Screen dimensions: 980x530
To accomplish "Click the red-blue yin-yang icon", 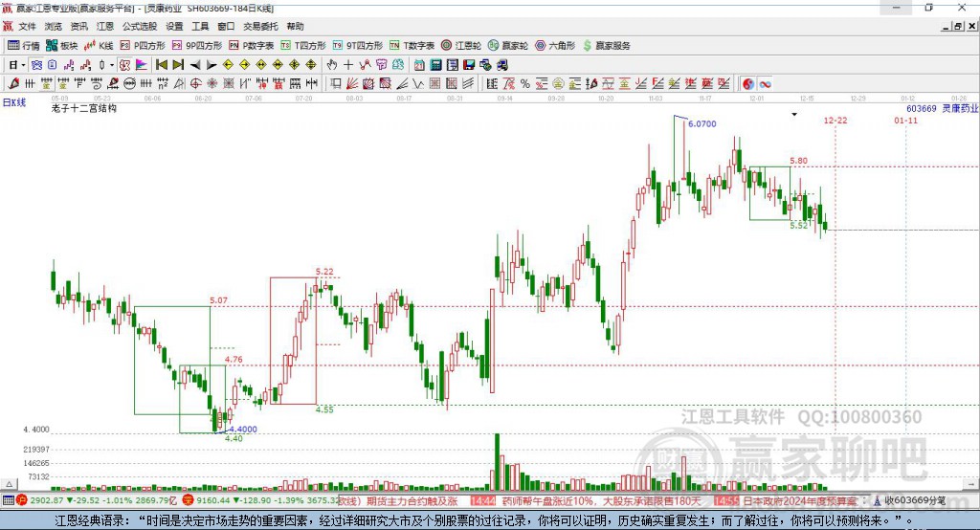I will 748,83.
